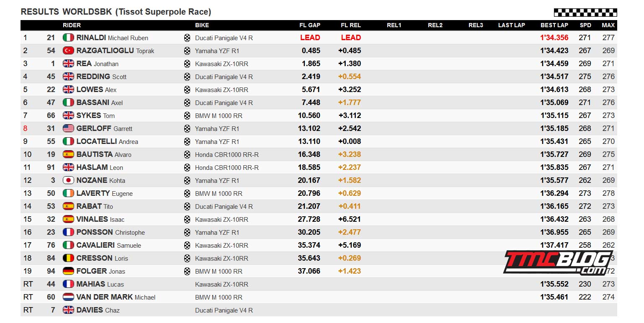Click the red position number 8
The image size is (644, 323).
point(25,128)
